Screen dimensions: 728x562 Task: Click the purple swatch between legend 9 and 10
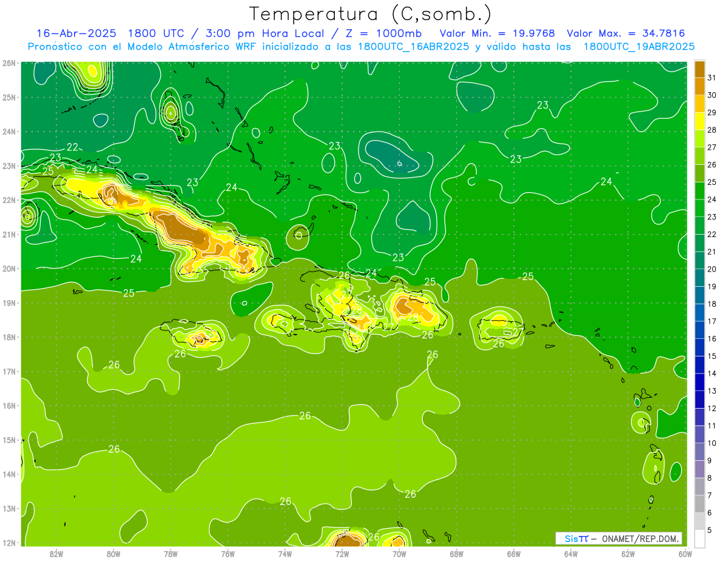700,451
